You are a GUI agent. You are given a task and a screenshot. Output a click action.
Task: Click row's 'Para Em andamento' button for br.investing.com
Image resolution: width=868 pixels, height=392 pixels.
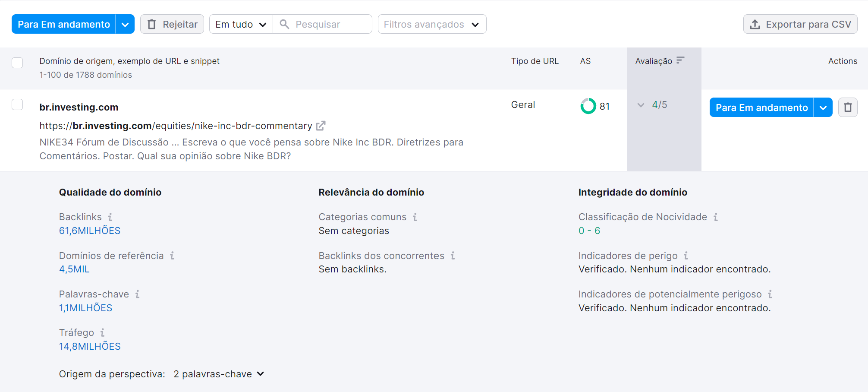coord(761,107)
